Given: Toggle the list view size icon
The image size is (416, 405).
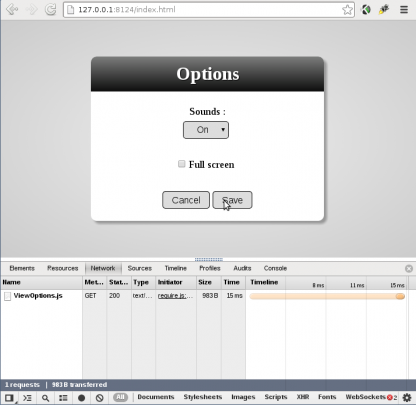Looking at the screenshot, I should point(63,398).
